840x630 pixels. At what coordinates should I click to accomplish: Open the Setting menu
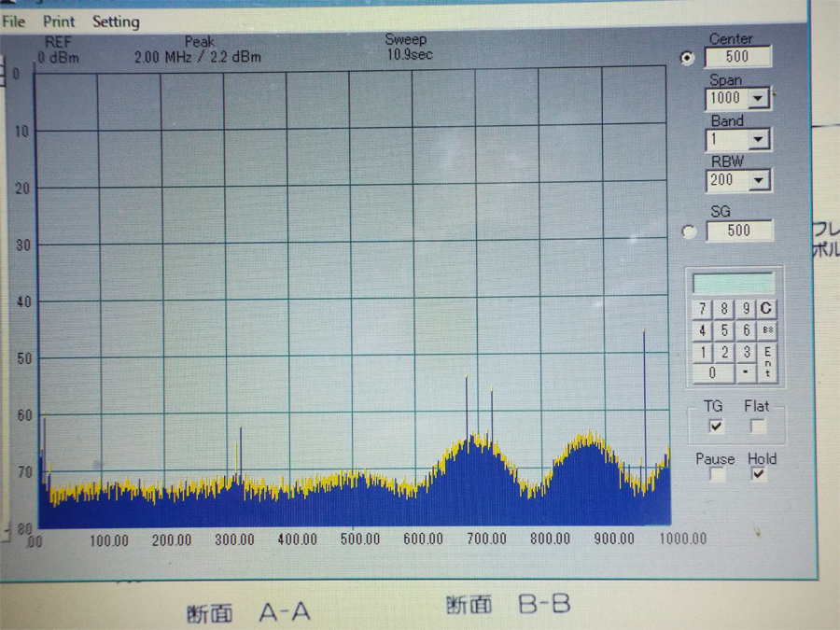click(116, 21)
